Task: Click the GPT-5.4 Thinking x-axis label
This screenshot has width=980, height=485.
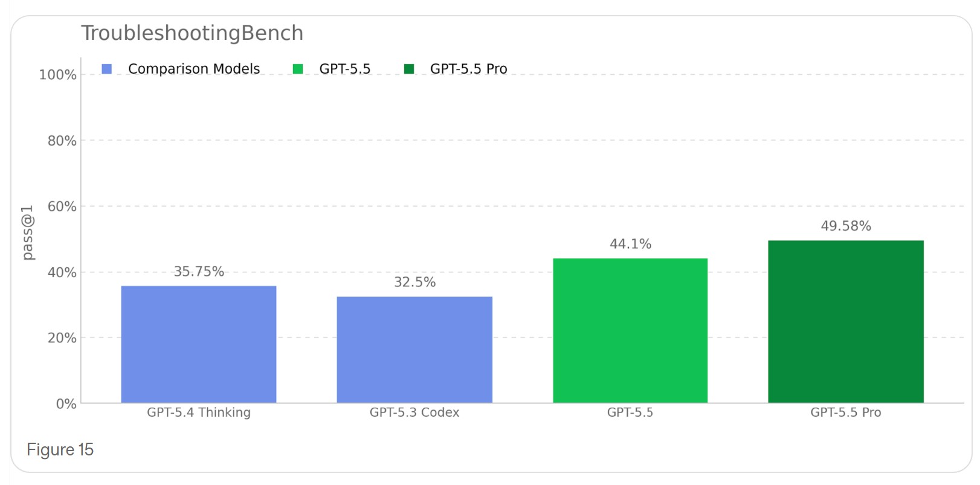Action: click(x=199, y=413)
